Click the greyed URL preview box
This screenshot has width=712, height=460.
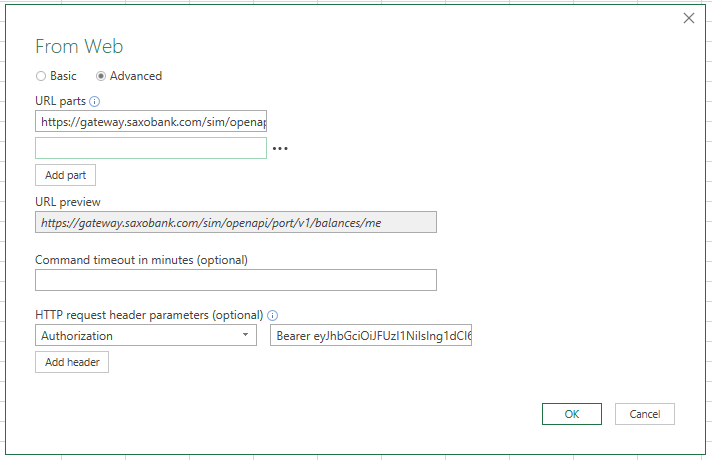point(236,222)
